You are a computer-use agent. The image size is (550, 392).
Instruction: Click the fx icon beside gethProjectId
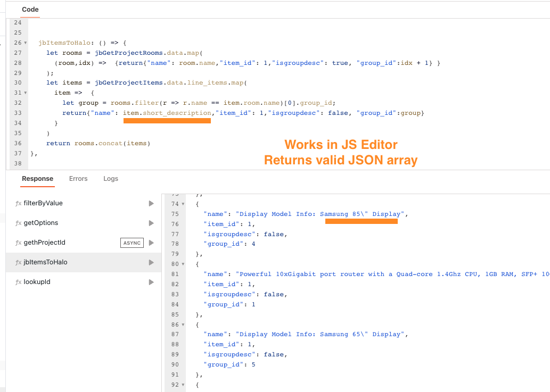[18, 243]
